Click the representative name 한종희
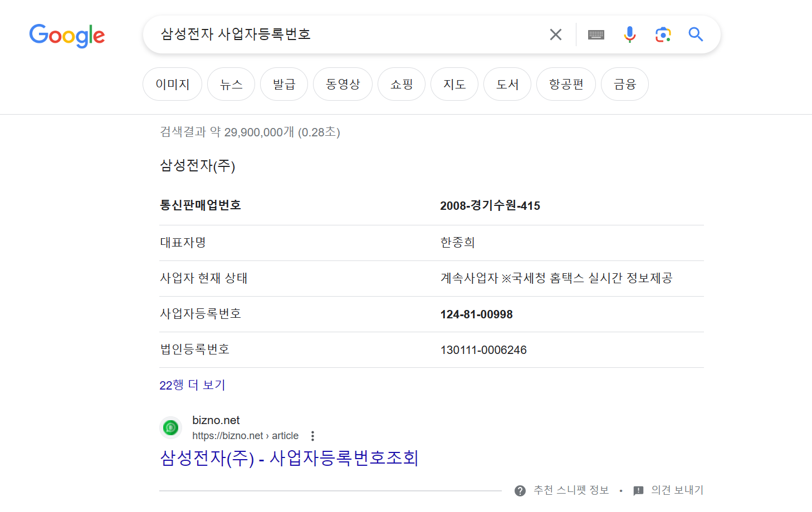 coord(458,243)
